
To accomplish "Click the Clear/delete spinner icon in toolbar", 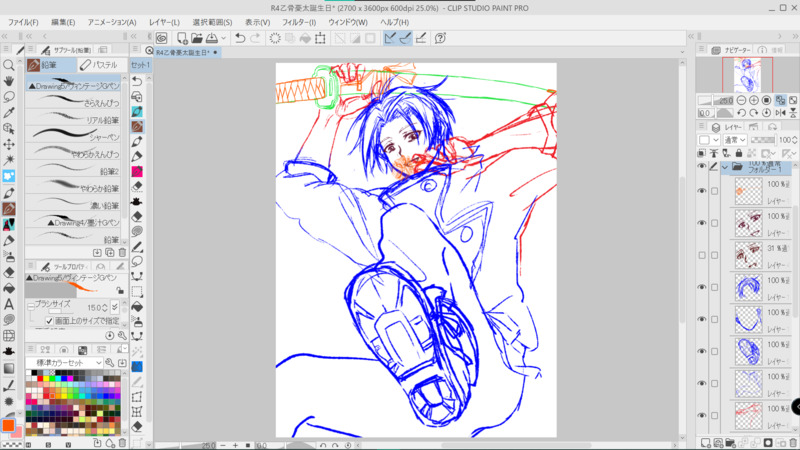I will 275,38.
